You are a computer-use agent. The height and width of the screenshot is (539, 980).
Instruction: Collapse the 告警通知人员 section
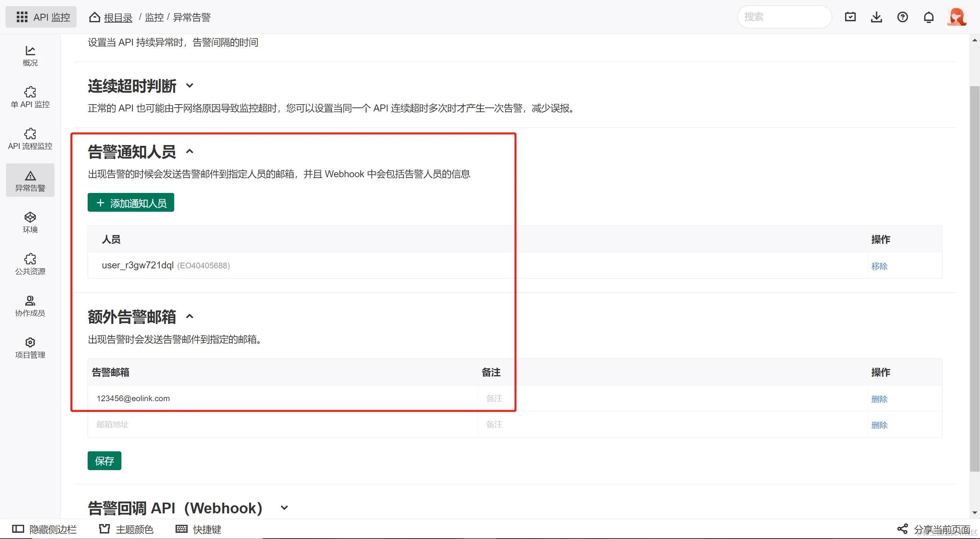click(189, 152)
